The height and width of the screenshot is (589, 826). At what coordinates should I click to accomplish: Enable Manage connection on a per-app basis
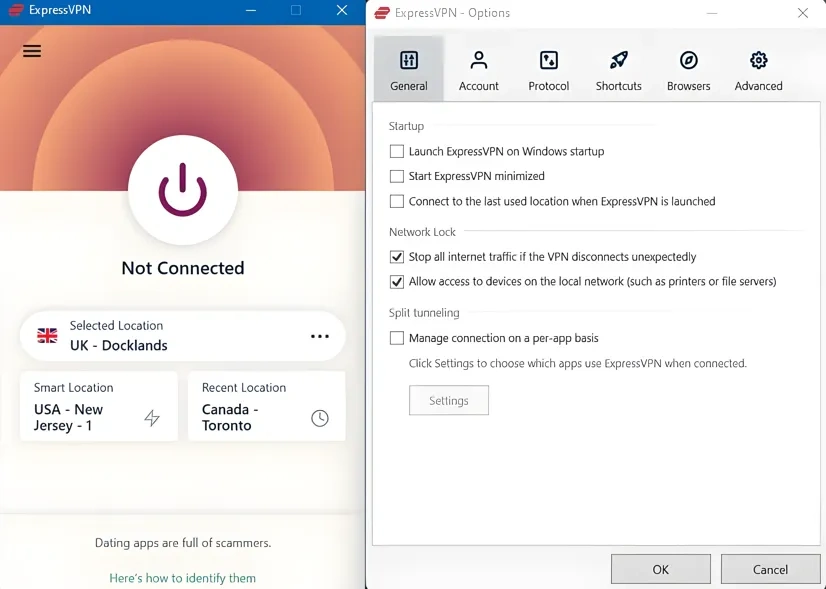[x=397, y=338]
